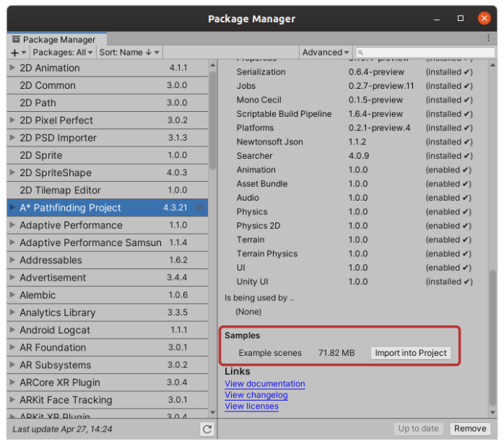Viewport: 504px width, 446px height.
Task: Click the details pane scrollbar thumb
Action: (x=492, y=338)
